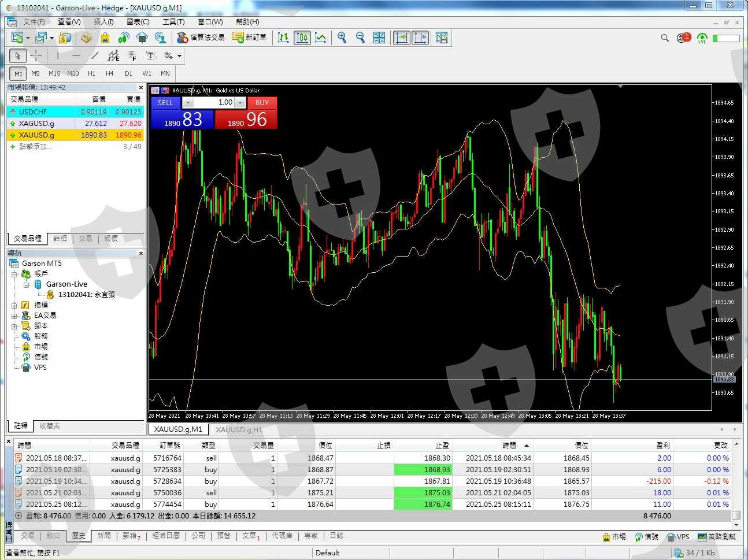Click the zoom in magnifier icon
The image size is (748, 560).
click(342, 38)
